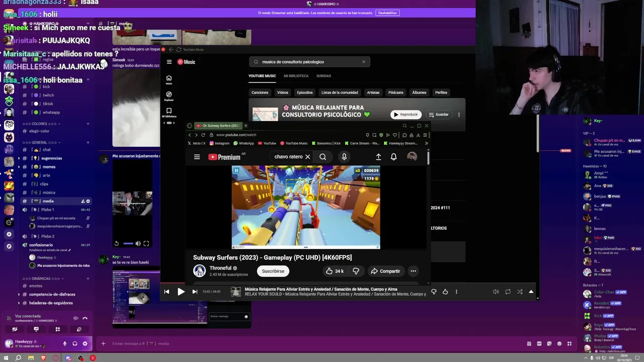The width and height of the screenshot is (644, 362).
Task: Open Explorar in YouTube Music sidebar
Action: pyautogui.click(x=169, y=96)
